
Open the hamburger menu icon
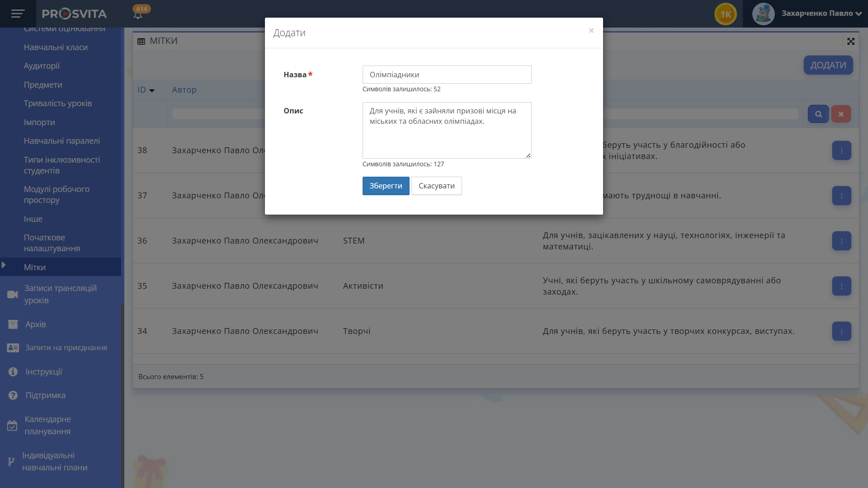click(x=18, y=14)
